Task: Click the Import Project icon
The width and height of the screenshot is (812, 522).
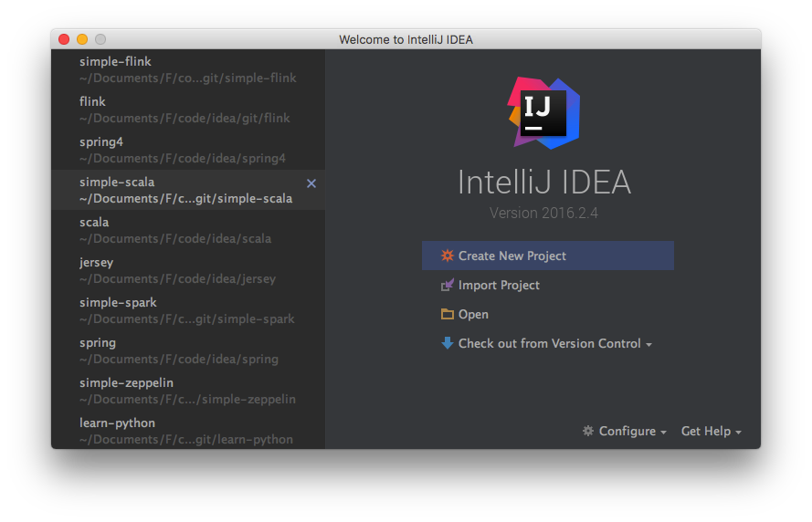Action: 447,286
